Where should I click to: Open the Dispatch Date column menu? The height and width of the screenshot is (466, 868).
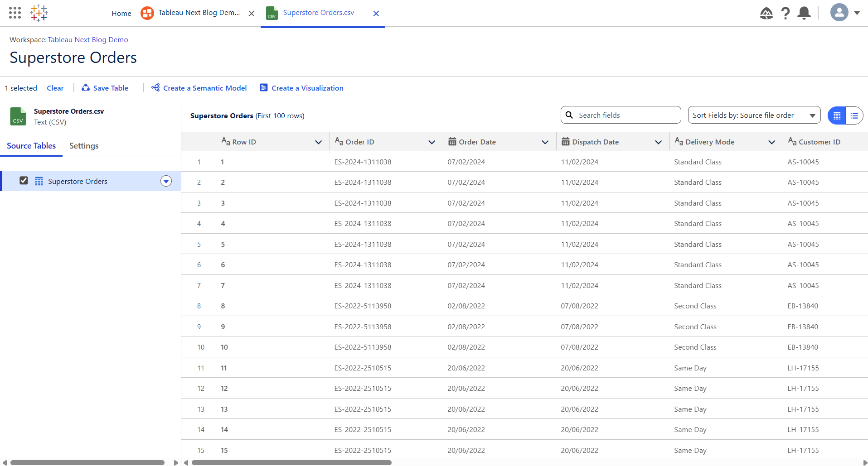pyautogui.click(x=659, y=142)
